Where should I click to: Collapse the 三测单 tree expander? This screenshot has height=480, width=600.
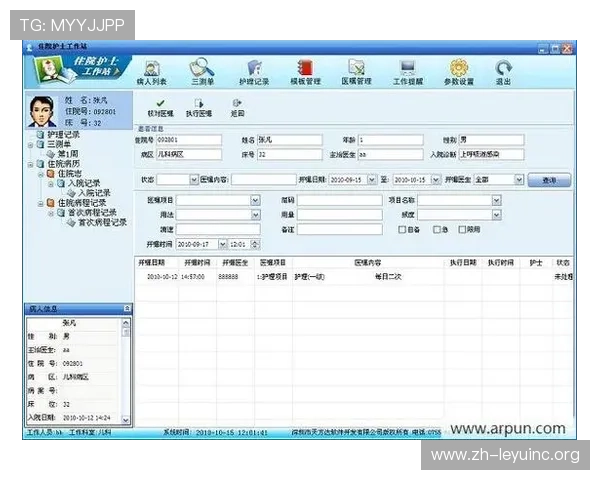point(31,145)
